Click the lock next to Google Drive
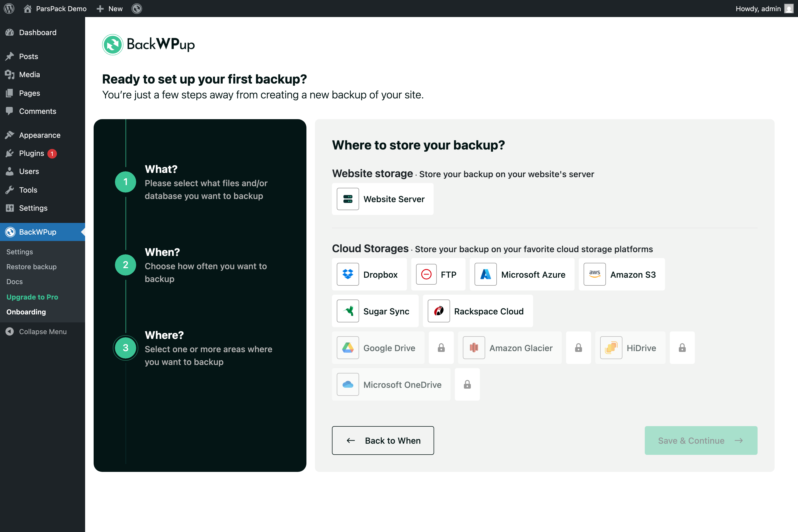Image resolution: width=798 pixels, height=532 pixels. [441, 348]
